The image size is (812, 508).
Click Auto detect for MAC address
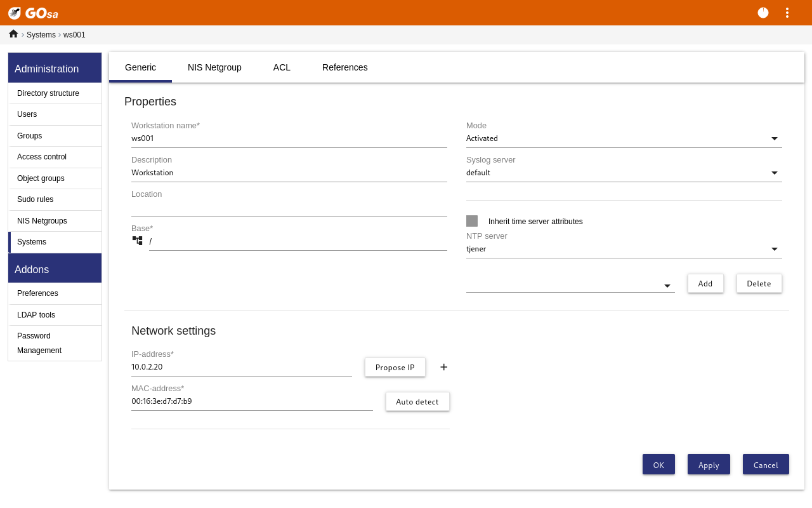[x=417, y=401]
